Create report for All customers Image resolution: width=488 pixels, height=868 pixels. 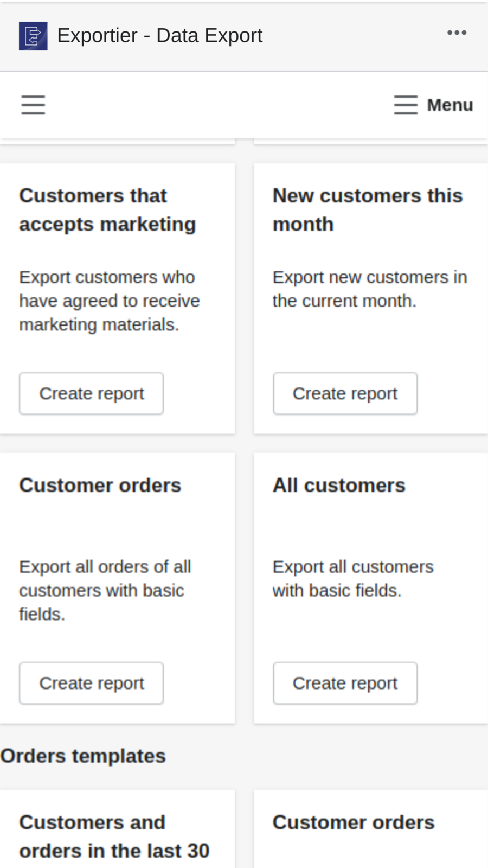click(345, 682)
